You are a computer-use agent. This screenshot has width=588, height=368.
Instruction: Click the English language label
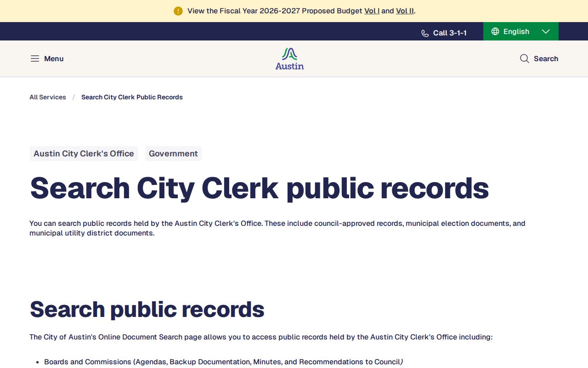516,31
